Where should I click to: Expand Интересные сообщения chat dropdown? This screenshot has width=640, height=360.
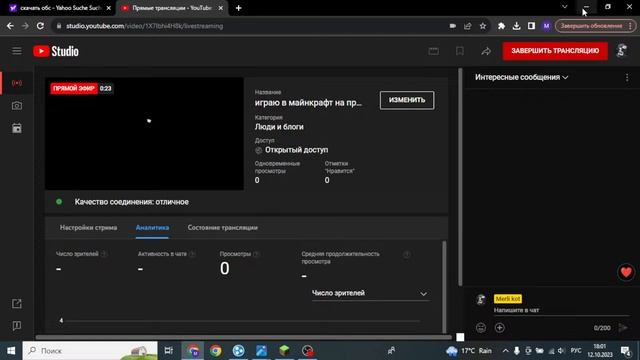click(x=521, y=77)
